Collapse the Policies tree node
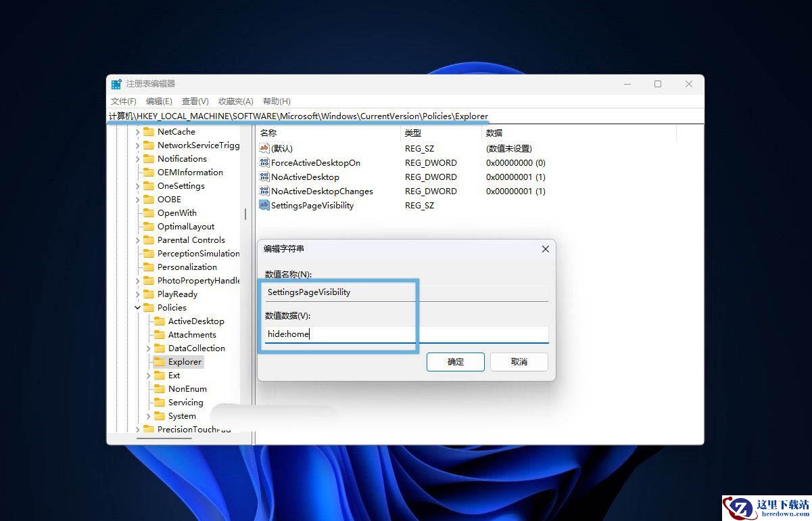 tap(138, 308)
